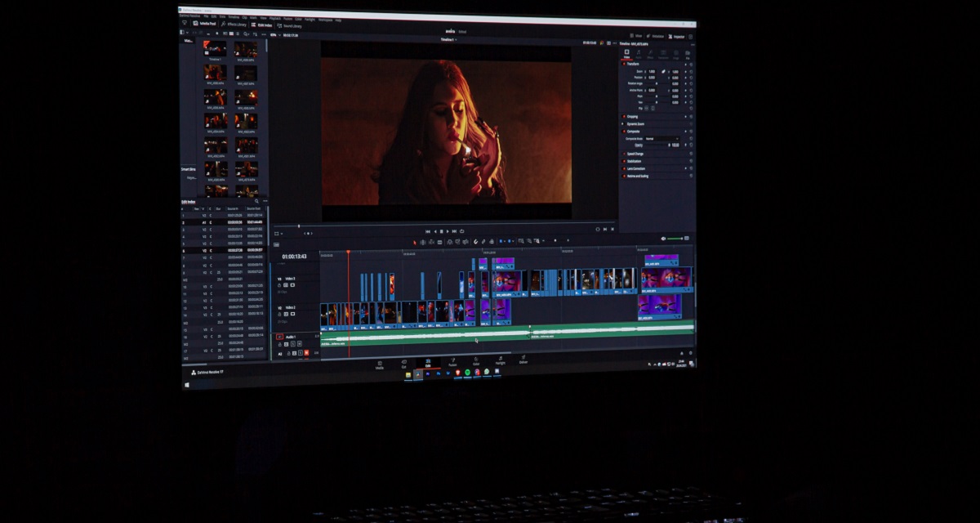Toggle the Inspector panel button
The height and width of the screenshot is (523, 980).
pos(675,36)
